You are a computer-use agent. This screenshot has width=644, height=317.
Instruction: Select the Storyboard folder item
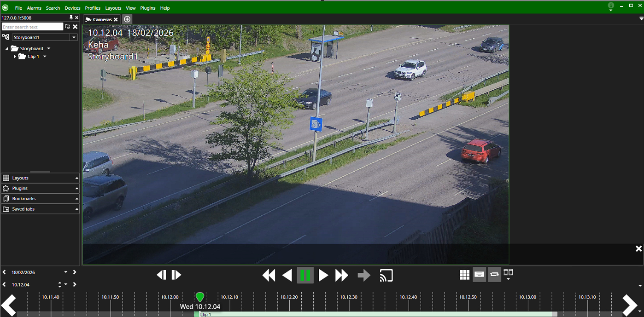pyautogui.click(x=27, y=48)
